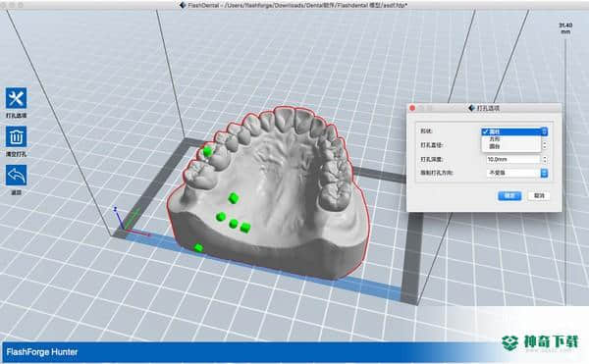
Task: Click the return back-arrow icon
Action: [16, 176]
